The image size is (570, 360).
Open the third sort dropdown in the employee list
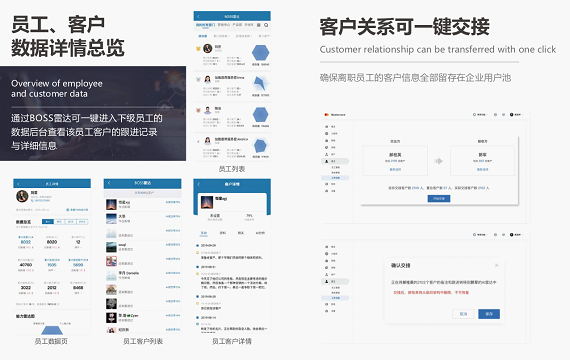[x=243, y=36]
